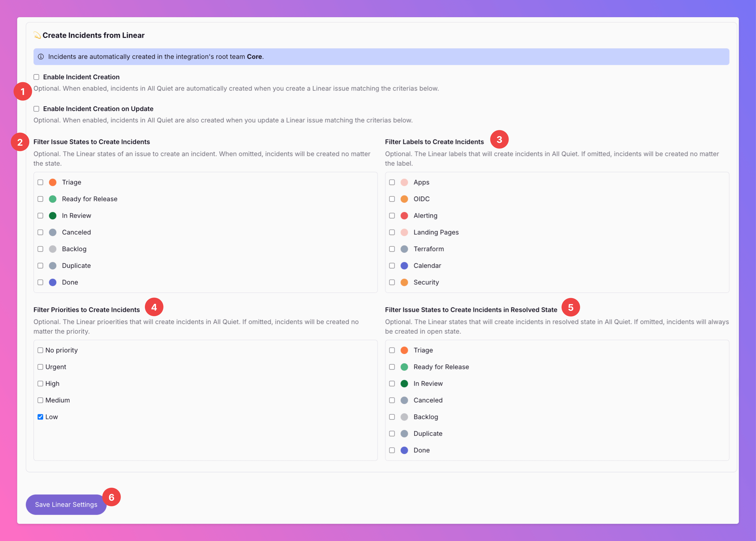756x541 pixels.
Task: Click red marker badge number 4
Action: coord(154,307)
